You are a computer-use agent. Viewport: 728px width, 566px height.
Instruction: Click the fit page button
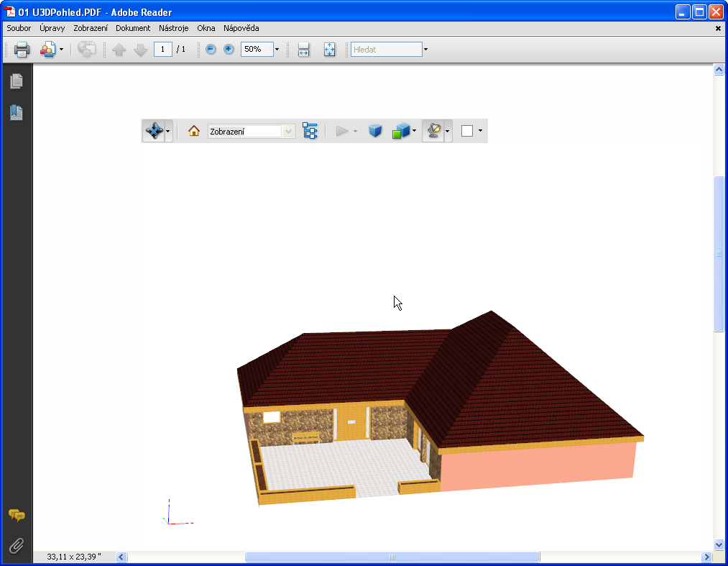(329, 49)
